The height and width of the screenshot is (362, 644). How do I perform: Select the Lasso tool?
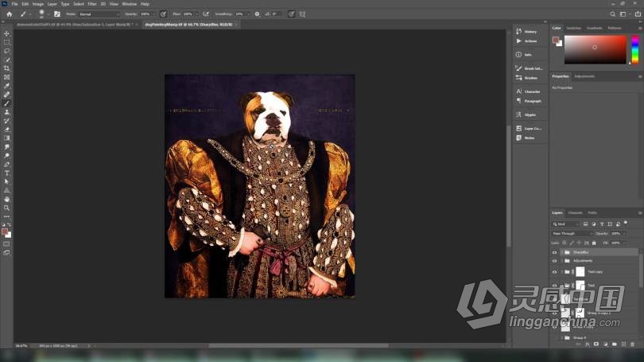6,51
